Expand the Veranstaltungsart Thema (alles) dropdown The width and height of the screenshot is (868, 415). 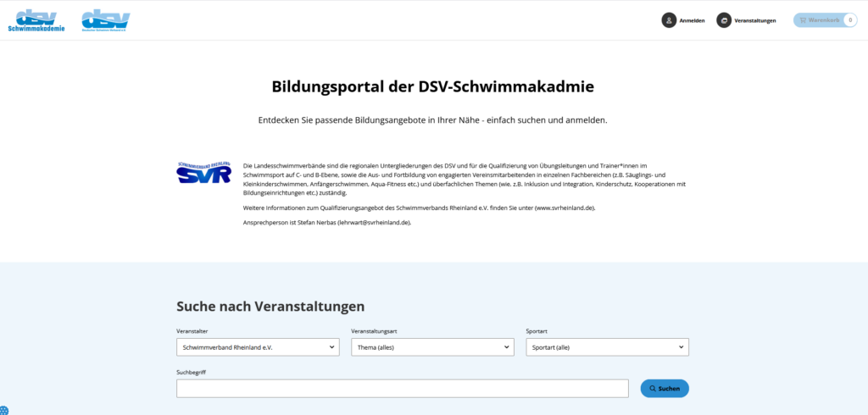tap(433, 347)
